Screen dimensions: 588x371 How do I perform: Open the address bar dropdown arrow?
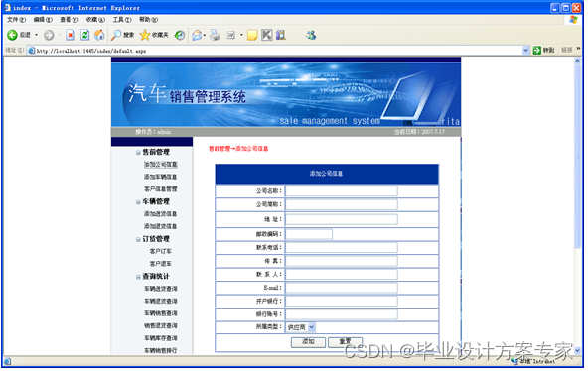click(525, 51)
